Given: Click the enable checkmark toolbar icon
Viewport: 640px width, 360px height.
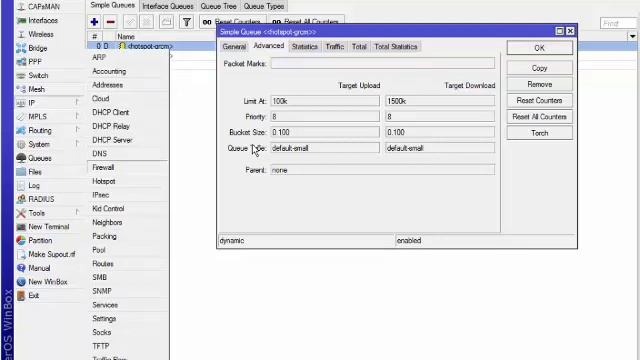Looking at the screenshot, I should tap(130, 22).
